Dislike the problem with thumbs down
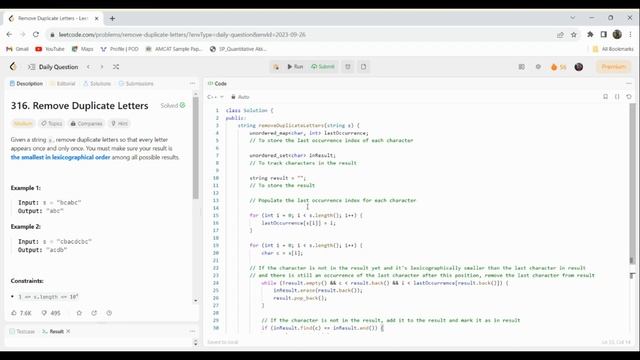640x360 pixels. [51, 313]
